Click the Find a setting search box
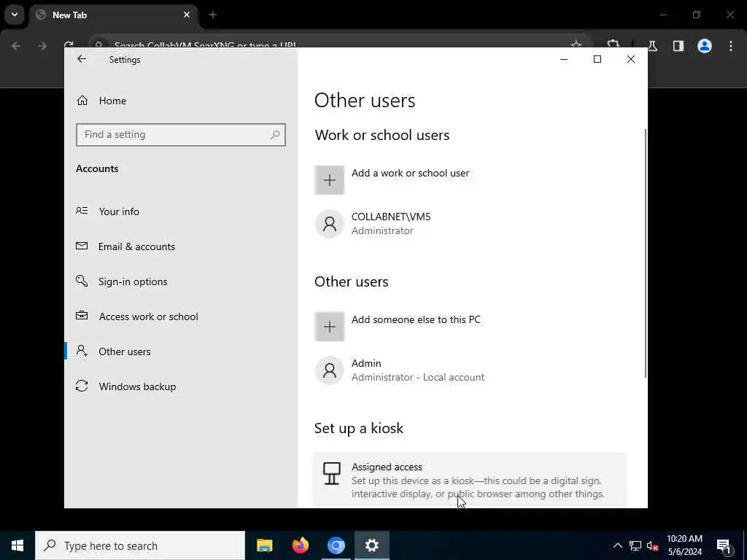The height and width of the screenshot is (560, 747). (181, 135)
